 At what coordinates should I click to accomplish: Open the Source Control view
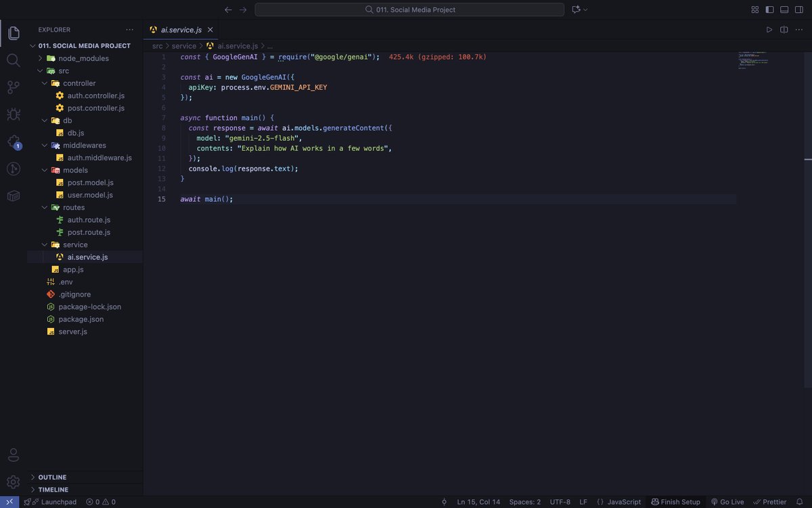(14, 87)
